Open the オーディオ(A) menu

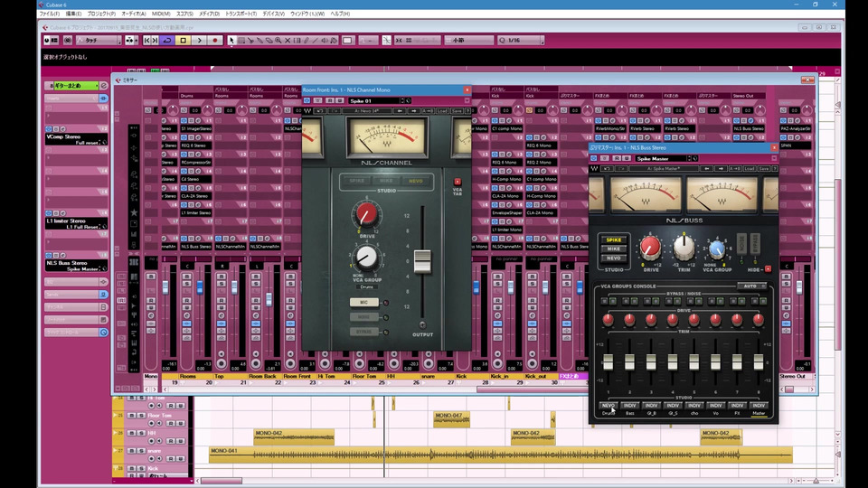tap(134, 14)
